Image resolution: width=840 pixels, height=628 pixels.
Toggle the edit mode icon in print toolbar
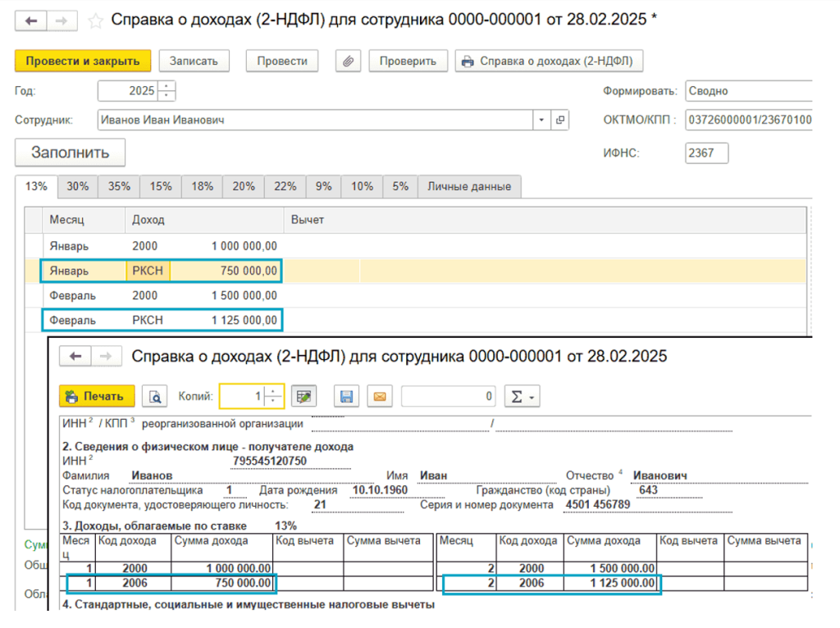pyautogui.click(x=304, y=397)
